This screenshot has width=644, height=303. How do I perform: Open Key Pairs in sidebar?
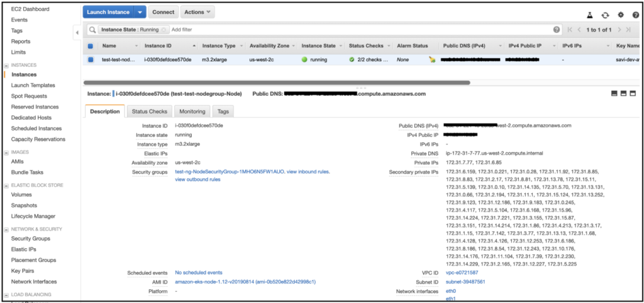point(23,271)
